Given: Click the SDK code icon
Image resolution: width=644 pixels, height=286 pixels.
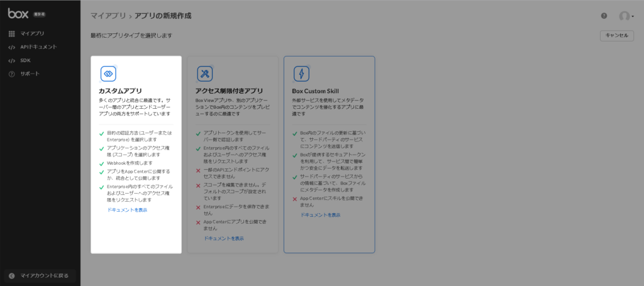Looking at the screenshot, I should point(11,61).
